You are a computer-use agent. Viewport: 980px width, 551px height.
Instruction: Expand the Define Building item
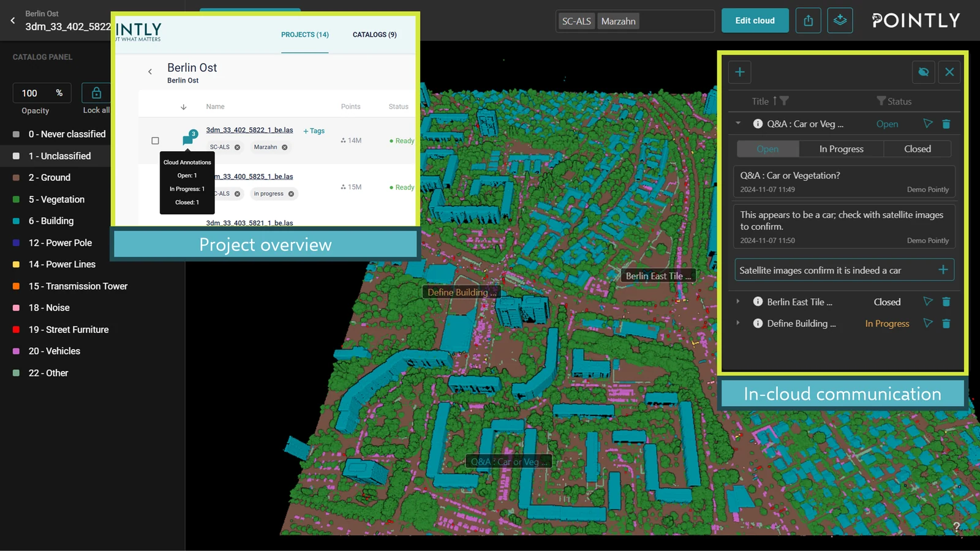[738, 323]
